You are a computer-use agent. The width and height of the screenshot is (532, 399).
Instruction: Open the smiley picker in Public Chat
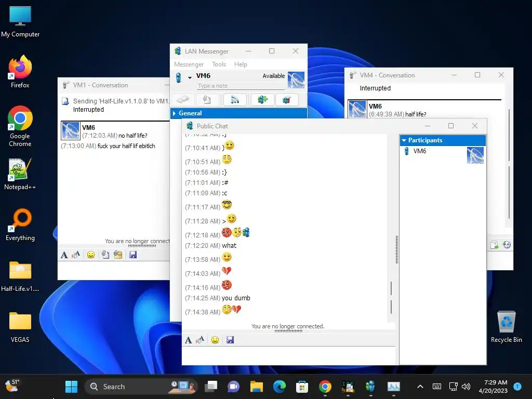click(215, 340)
